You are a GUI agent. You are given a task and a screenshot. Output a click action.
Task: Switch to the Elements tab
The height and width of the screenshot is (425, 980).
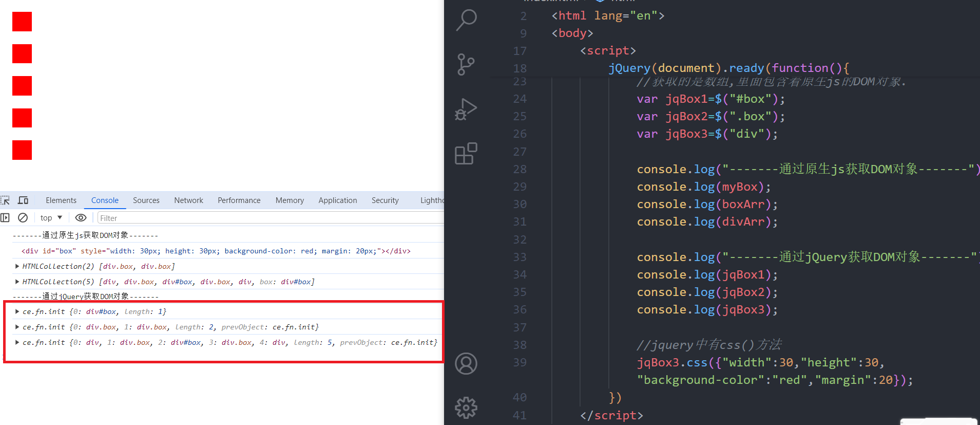pyautogui.click(x=61, y=200)
